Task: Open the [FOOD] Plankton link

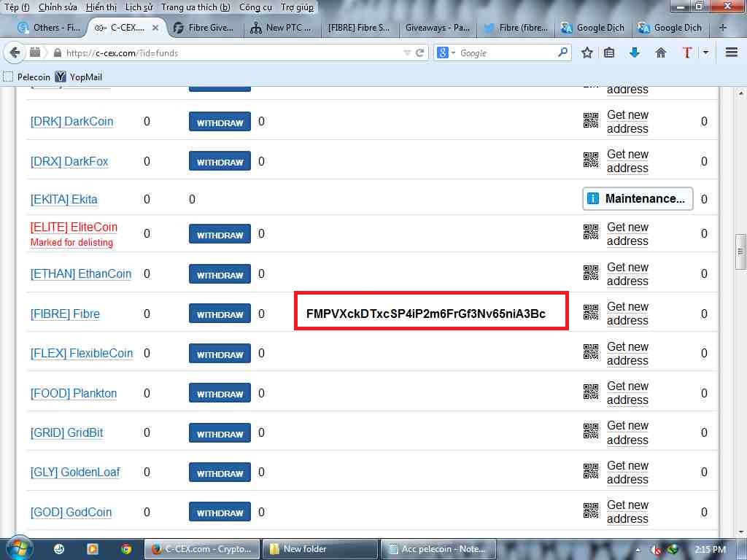Action: [74, 393]
